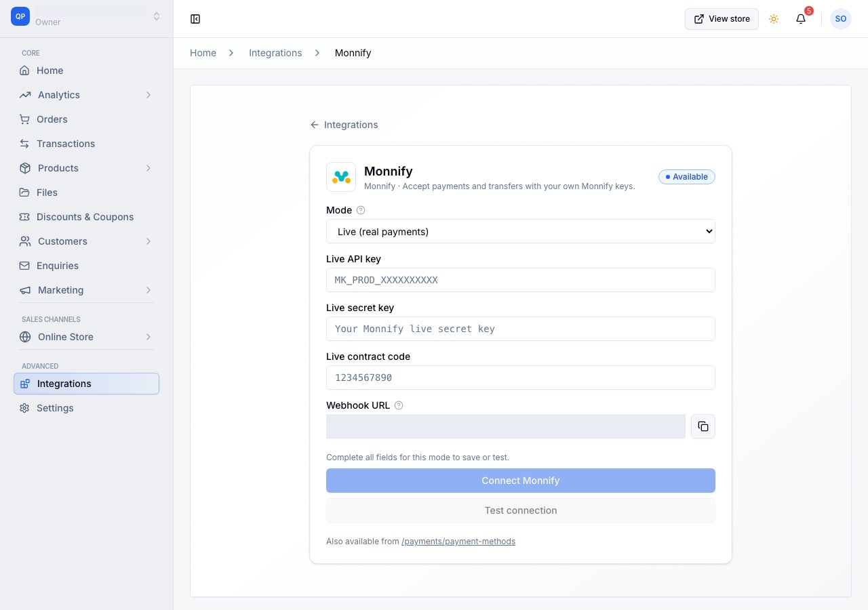Click the Available status badge

click(686, 177)
